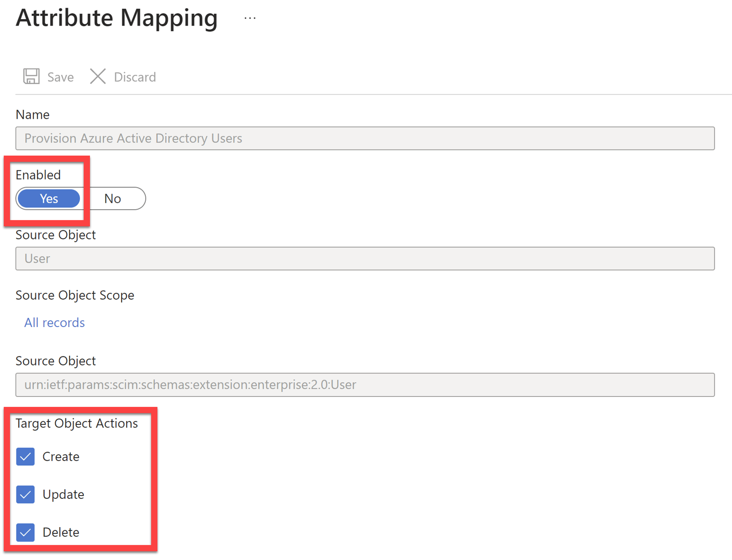
Task: Click the Create checkbox label text
Action: (61, 456)
